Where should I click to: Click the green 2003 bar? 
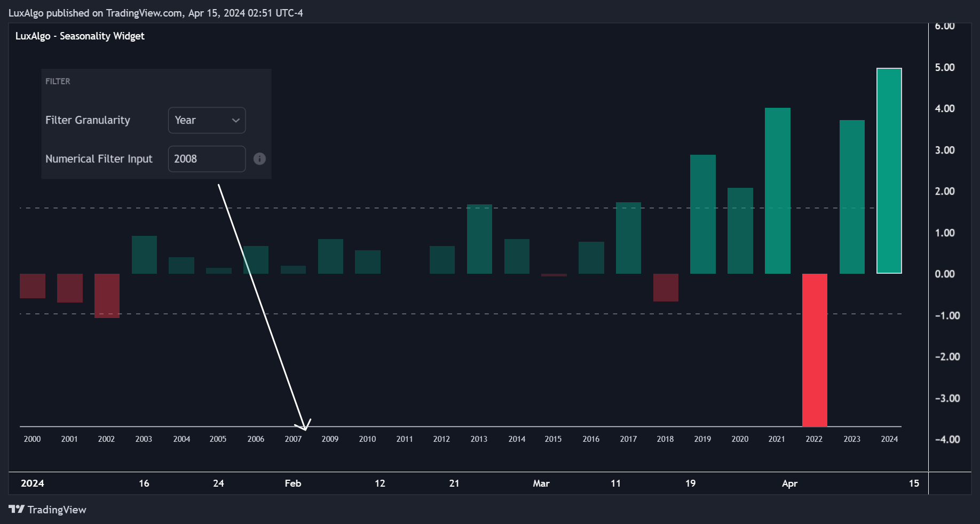pyautogui.click(x=144, y=255)
